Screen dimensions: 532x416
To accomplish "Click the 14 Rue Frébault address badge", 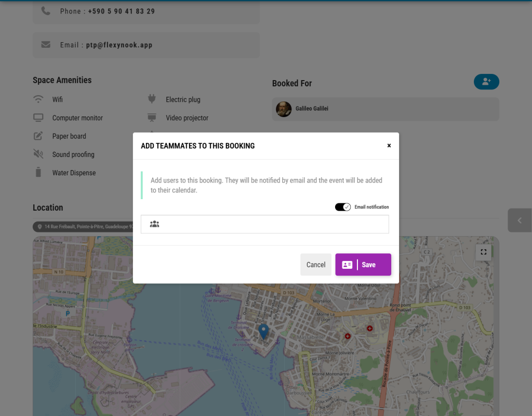I will pyautogui.click(x=83, y=227).
